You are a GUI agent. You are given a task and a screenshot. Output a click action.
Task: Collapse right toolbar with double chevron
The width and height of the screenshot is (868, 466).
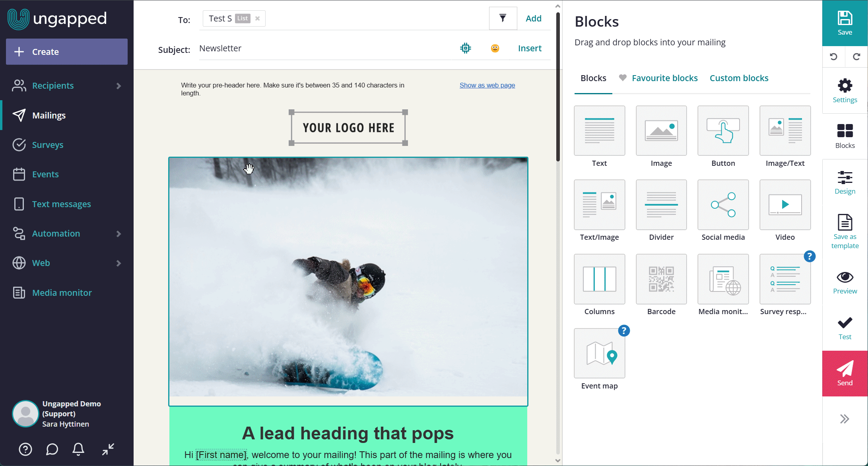(845, 419)
